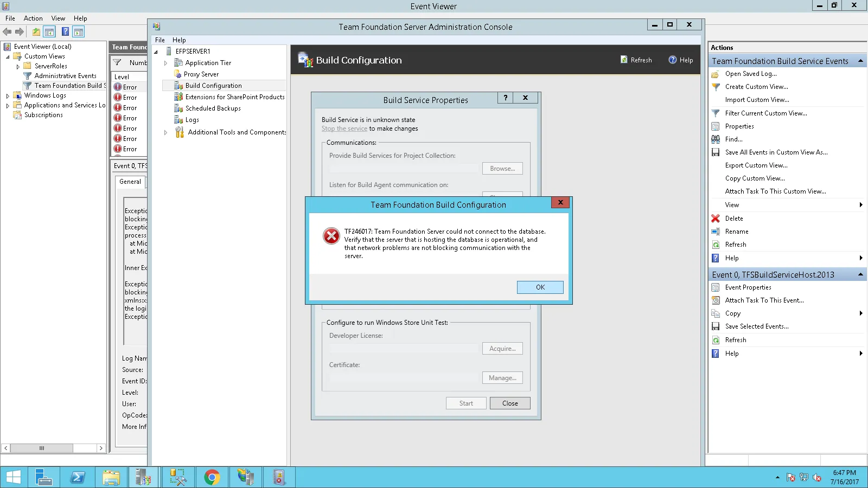Click Windows Start button
Viewport: 868px width, 488px height.
(13, 477)
